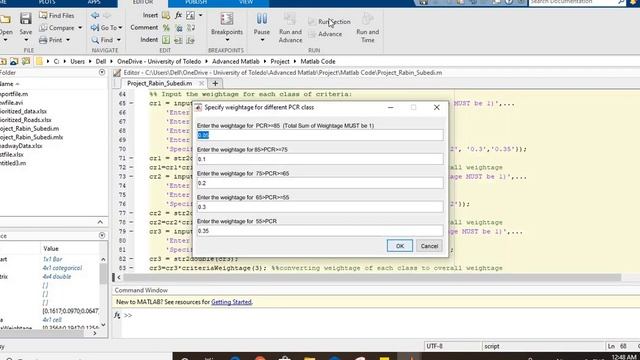Select the Project_Rabin_Subedi.m editor tab
The image size is (640, 360).
point(160,83)
